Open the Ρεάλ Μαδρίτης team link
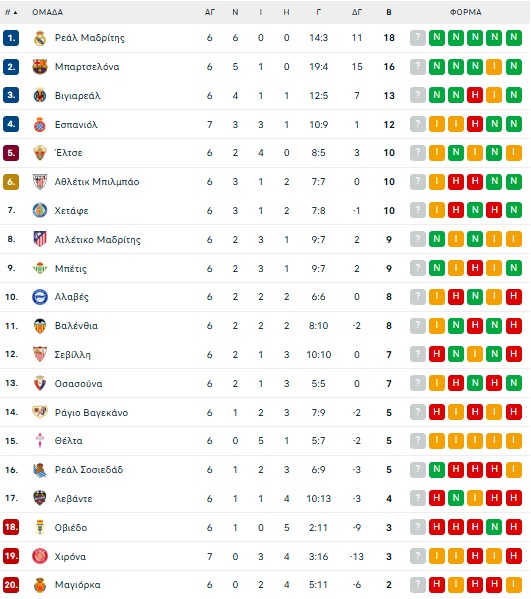Screen dimensions: 531x599 (89, 38)
